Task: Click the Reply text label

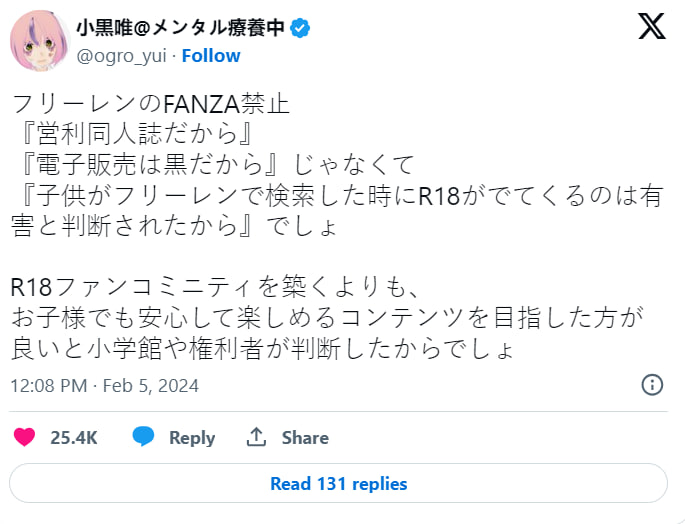Action: point(192,437)
